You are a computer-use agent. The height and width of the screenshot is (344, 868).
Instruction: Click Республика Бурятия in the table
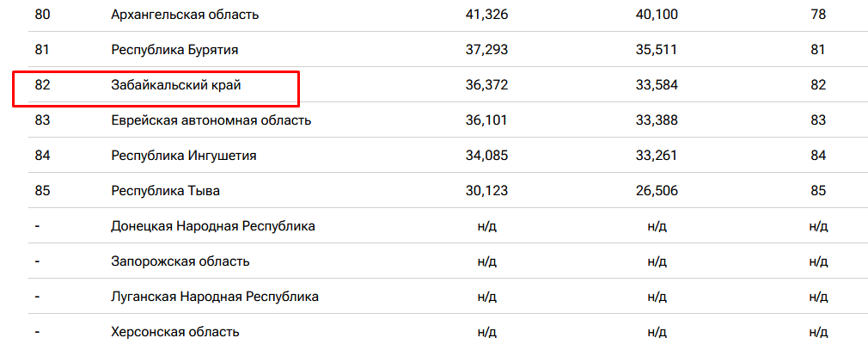click(175, 50)
